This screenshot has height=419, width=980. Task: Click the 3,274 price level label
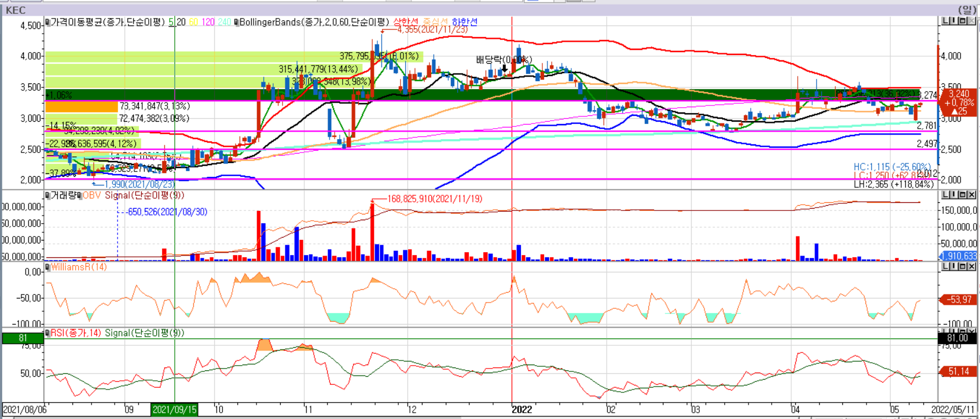[x=928, y=95]
